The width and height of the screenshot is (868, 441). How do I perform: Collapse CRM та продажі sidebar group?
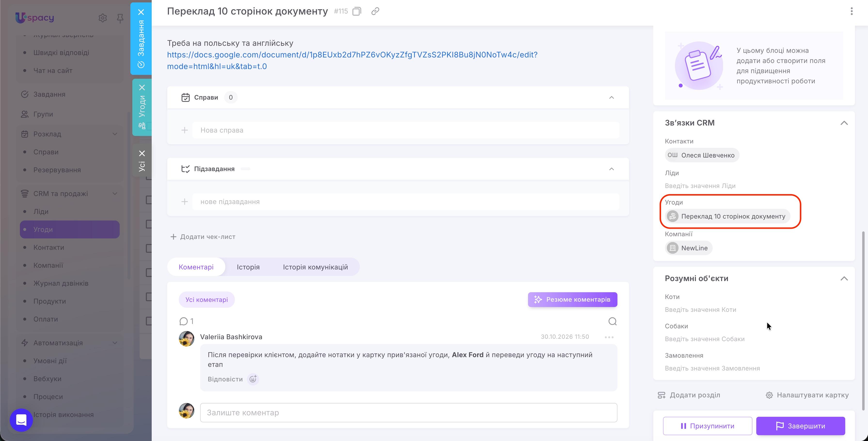115,194
